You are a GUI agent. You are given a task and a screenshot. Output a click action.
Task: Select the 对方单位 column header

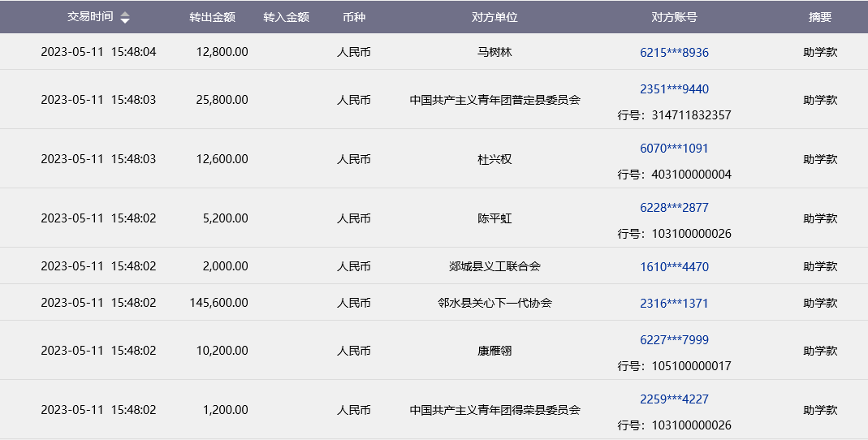494,17
